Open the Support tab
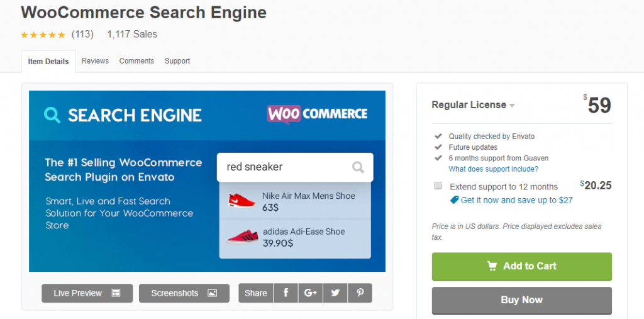The image size is (644, 319). click(177, 61)
